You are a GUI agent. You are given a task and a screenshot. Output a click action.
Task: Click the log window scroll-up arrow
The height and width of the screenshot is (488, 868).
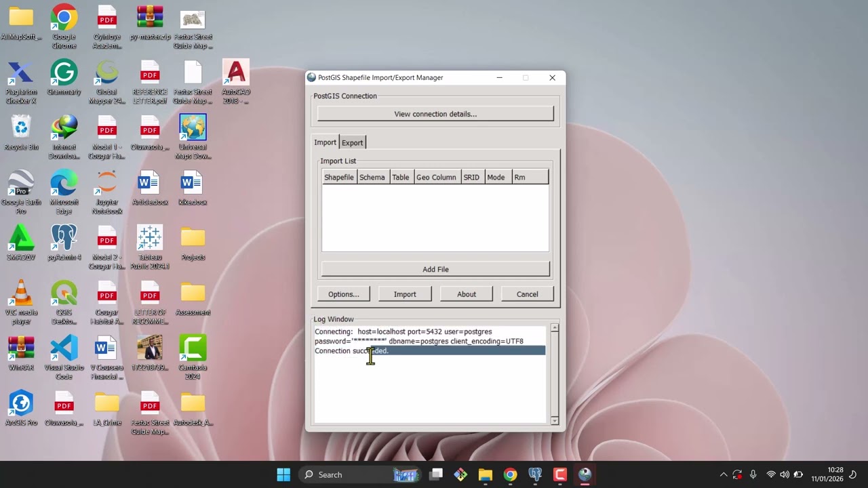click(x=555, y=328)
